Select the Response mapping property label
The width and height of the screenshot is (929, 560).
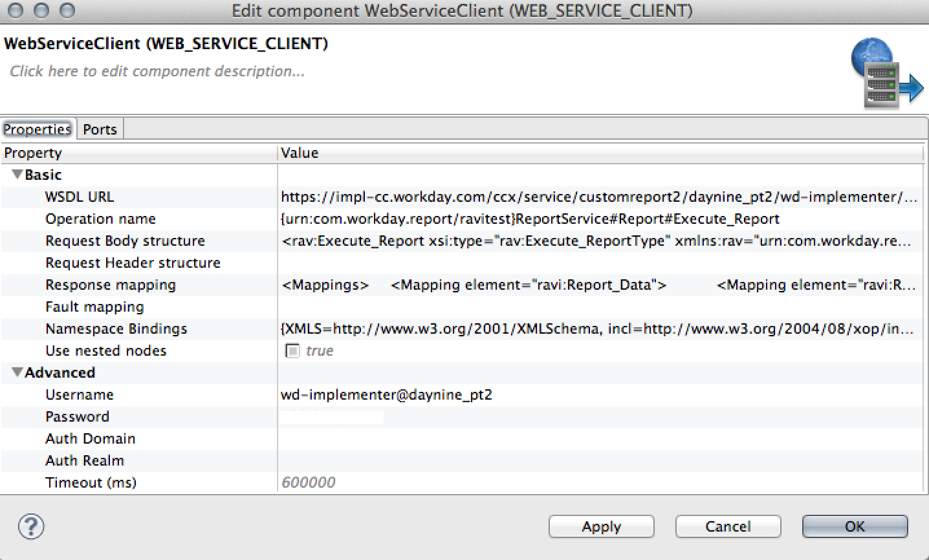[111, 285]
